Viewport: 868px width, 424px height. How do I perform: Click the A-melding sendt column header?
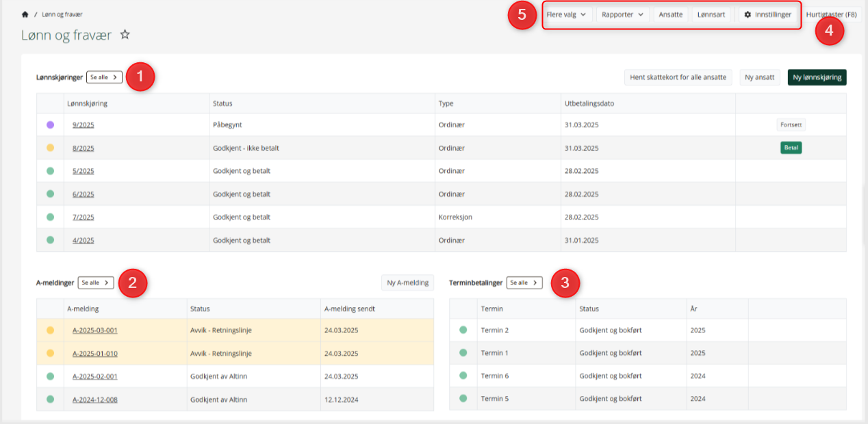349,309
